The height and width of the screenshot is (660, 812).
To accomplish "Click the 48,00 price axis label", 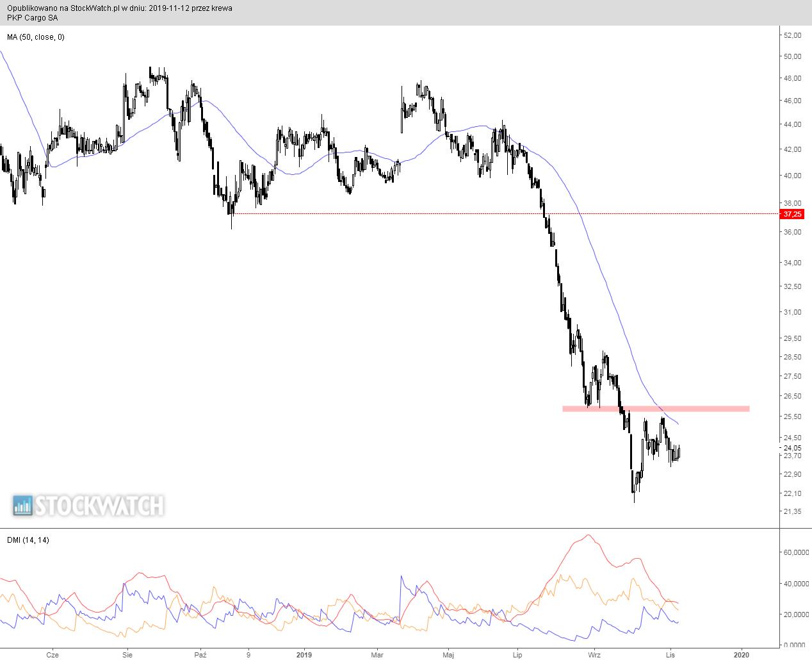I will click(x=792, y=79).
